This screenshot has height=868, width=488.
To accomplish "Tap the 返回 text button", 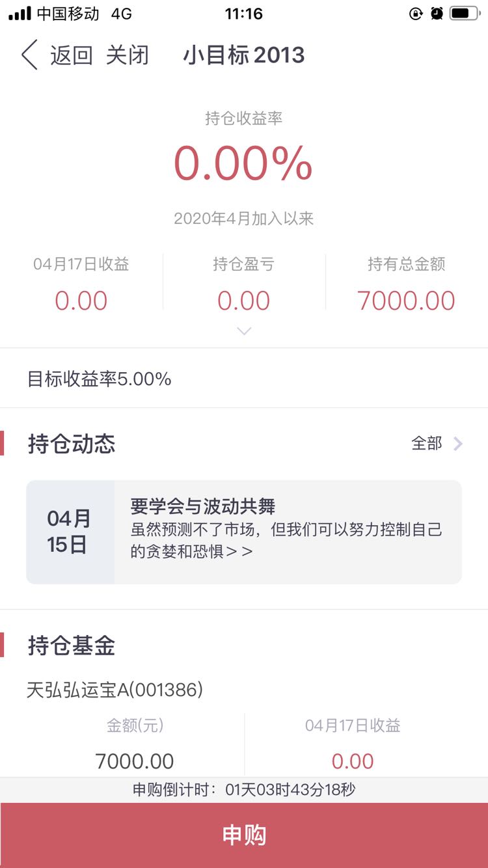I will [x=72, y=55].
